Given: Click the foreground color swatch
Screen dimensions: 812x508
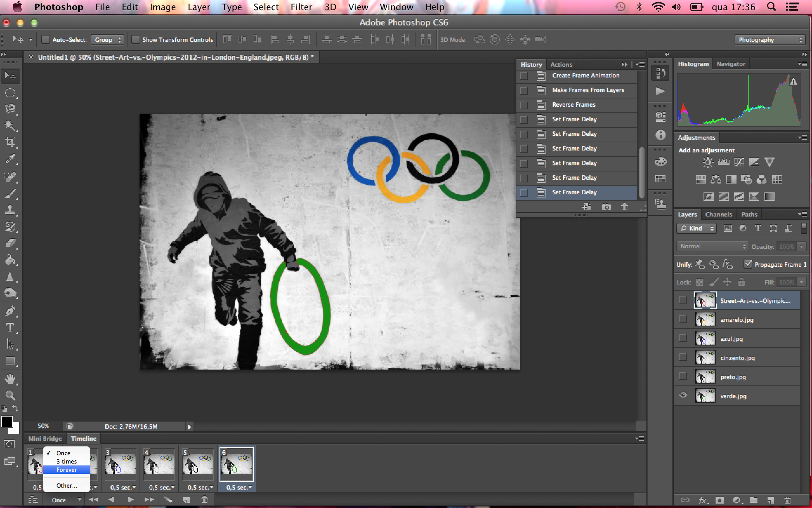Looking at the screenshot, I should pos(7,421).
